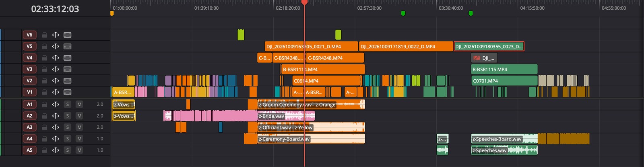This screenshot has height=167, width=644.
Task: Select the z-Speeches.wav clip on A5
Action: [504, 151]
